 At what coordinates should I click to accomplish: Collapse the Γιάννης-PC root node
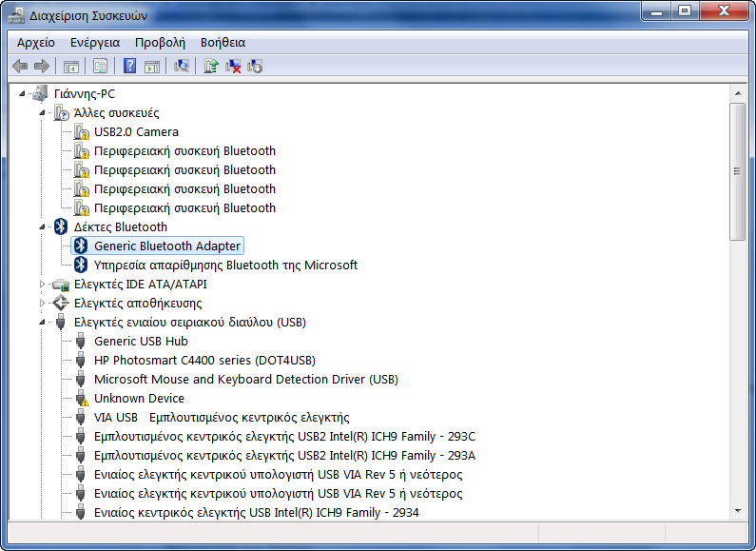[22, 94]
